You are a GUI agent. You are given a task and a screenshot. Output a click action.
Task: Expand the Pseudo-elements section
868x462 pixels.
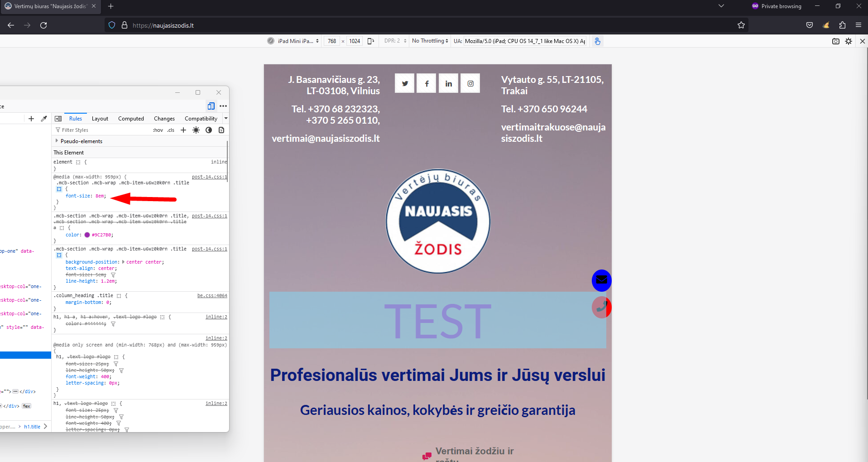pos(57,141)
